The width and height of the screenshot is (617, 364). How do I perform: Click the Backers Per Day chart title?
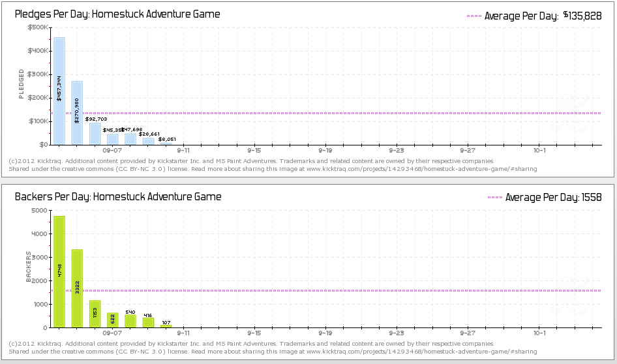118,197
